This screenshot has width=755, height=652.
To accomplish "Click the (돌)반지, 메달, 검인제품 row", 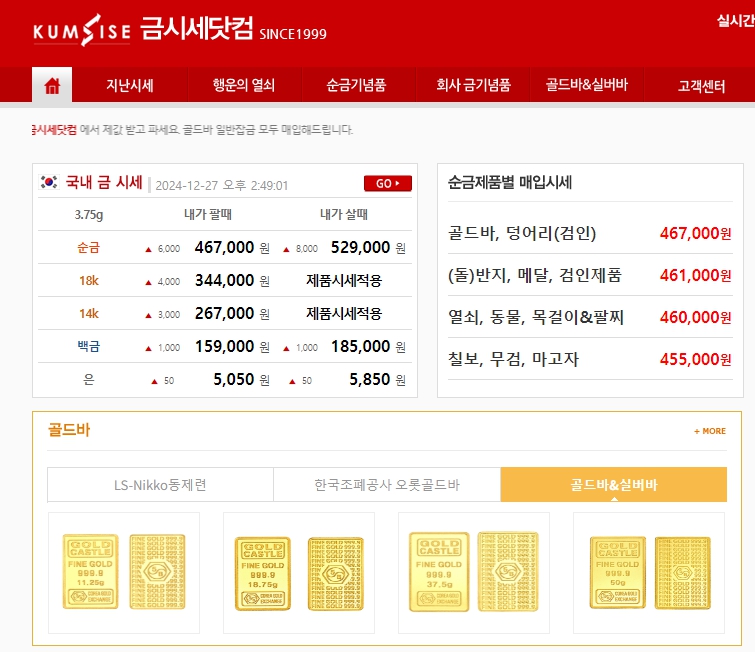I will [590, 275].
